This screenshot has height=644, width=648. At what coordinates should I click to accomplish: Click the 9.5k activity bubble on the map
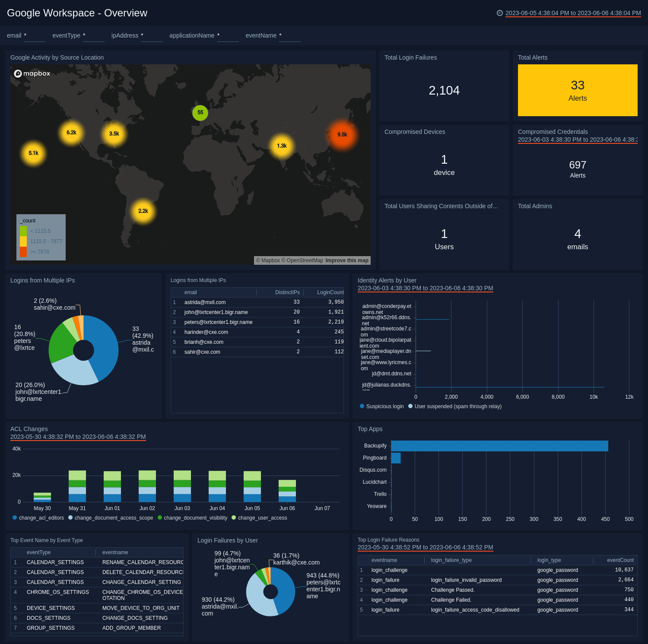[x=342, y=134]
